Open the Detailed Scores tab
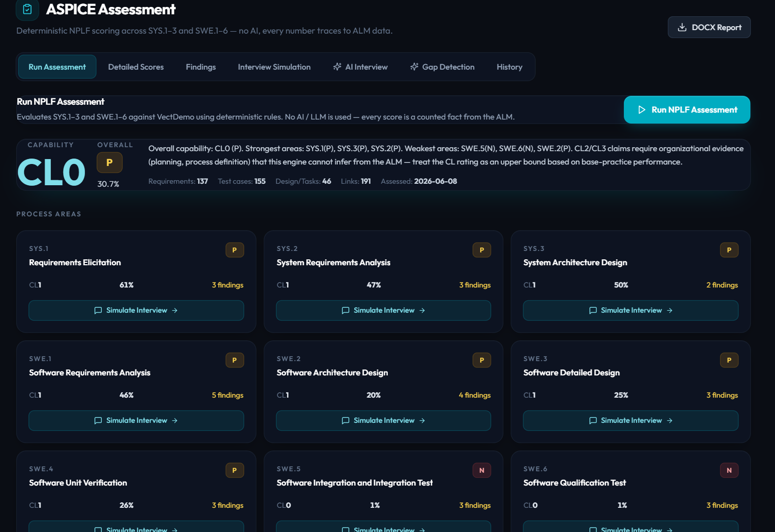 (136, 67)
